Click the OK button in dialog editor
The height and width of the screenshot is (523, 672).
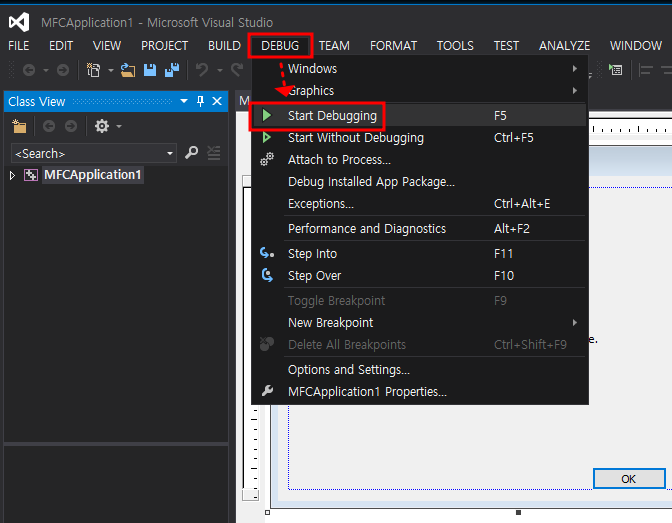(629, 479)
